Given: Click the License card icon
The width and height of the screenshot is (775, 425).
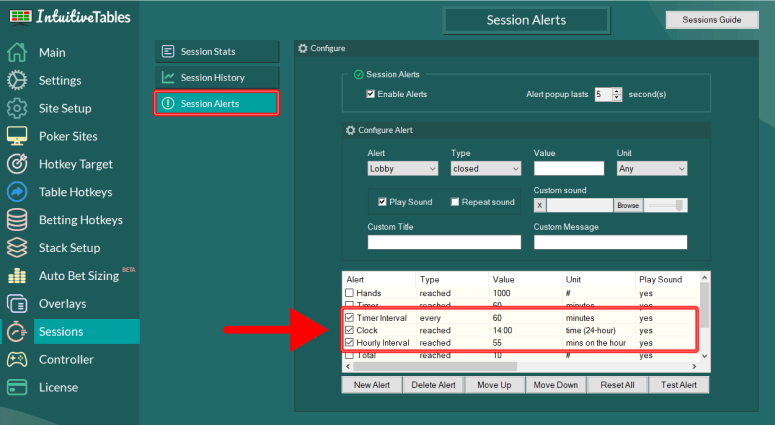Looking at the screenshot, I should [17, 387].
